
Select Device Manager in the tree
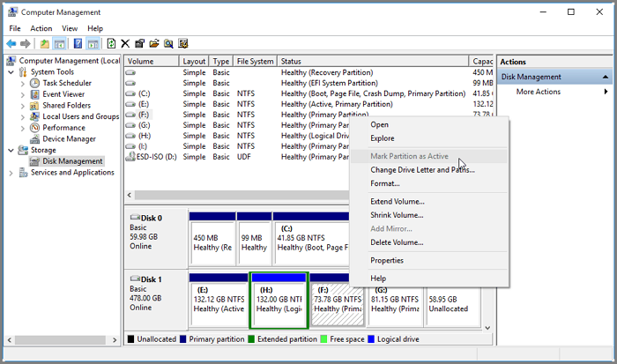tap(69, 139)
